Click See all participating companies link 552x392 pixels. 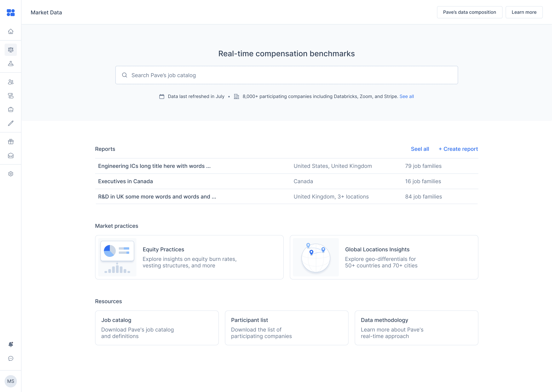[407, 96]
